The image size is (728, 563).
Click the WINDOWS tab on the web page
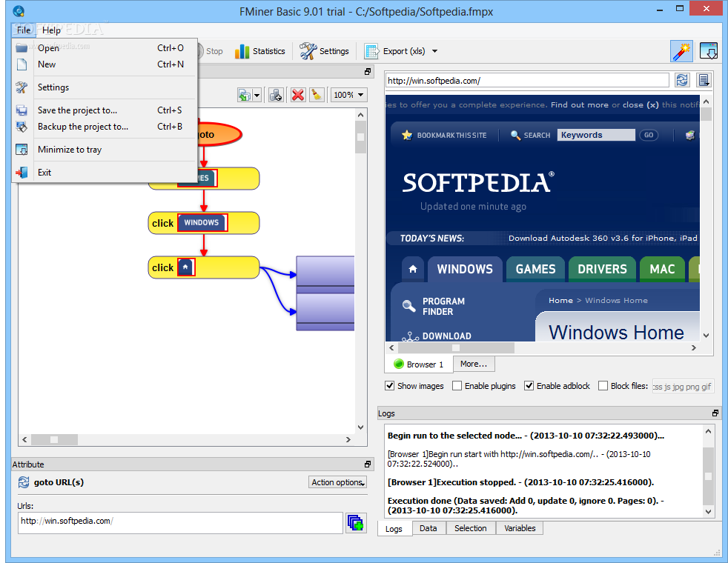[465, 269]
